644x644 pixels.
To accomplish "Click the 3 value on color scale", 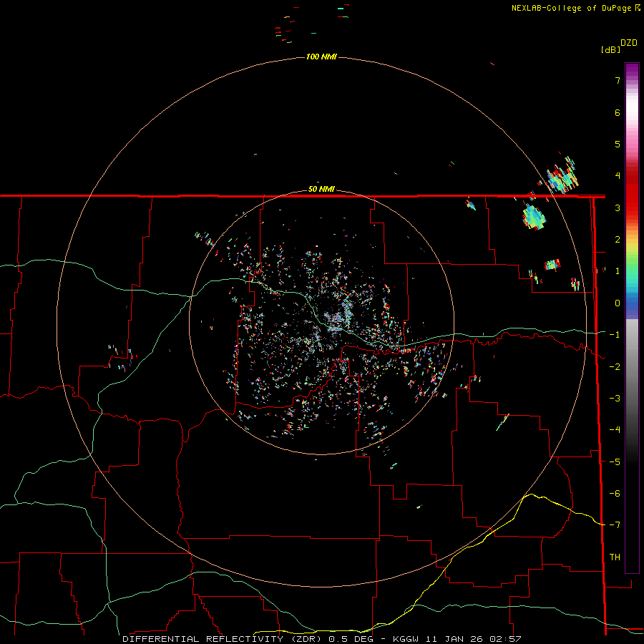I will (618, 208).
